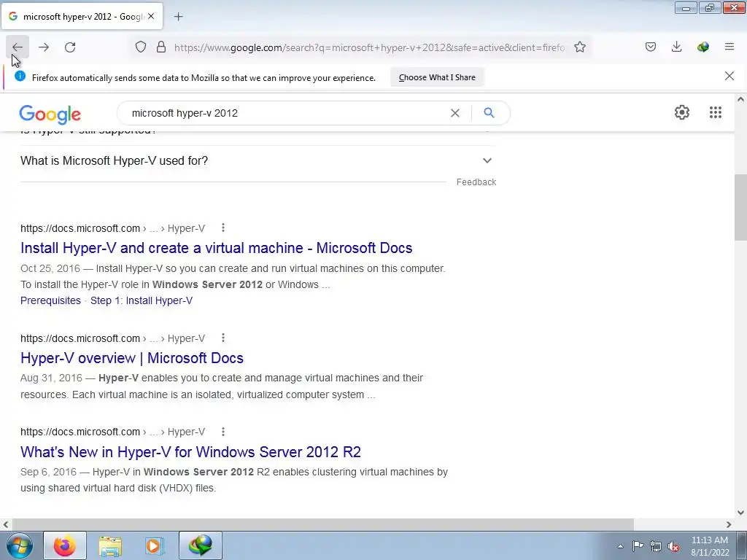Open the Prerequisites sublink
747x560 pixels.
(50, 300)
